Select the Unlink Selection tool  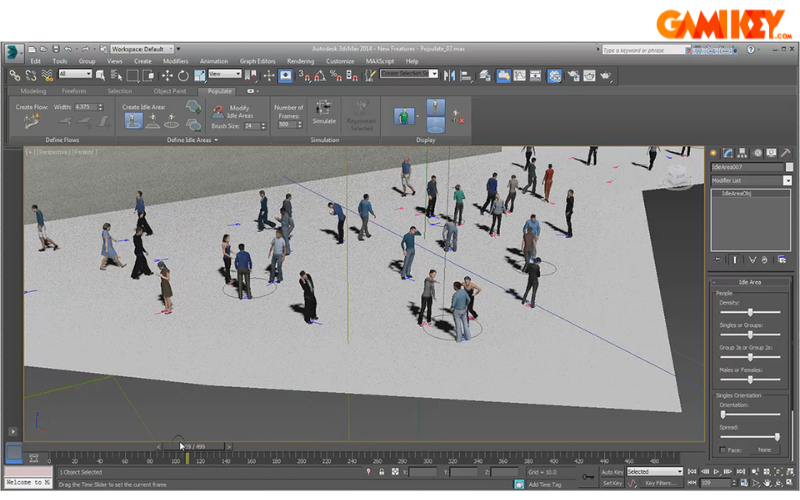click(x=31, y=76)
